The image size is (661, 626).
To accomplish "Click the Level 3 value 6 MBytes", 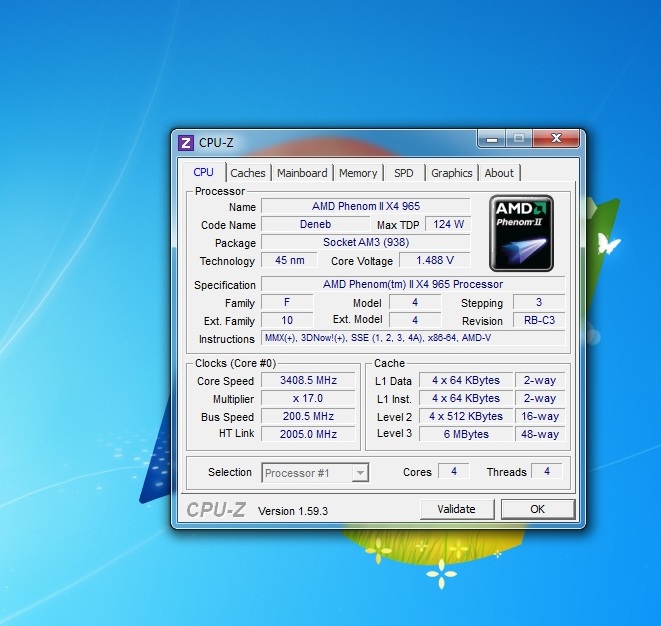I will (x=466, y=434).
